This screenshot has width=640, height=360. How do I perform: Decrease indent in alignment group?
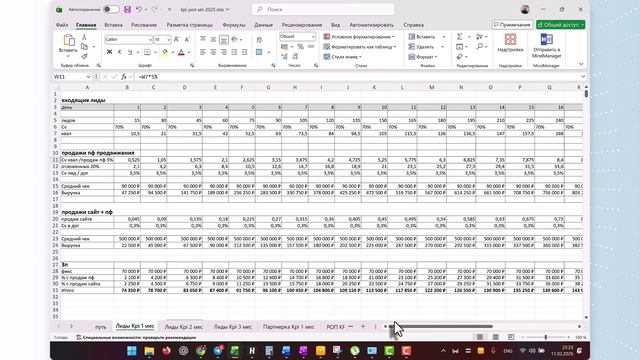coord(234,52)
